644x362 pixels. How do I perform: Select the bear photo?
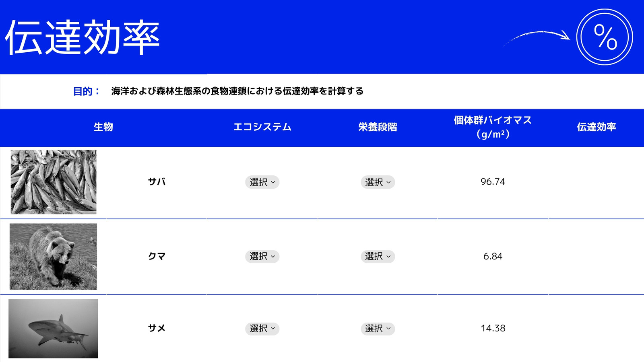pyautogui.click(x=54, y=257)
